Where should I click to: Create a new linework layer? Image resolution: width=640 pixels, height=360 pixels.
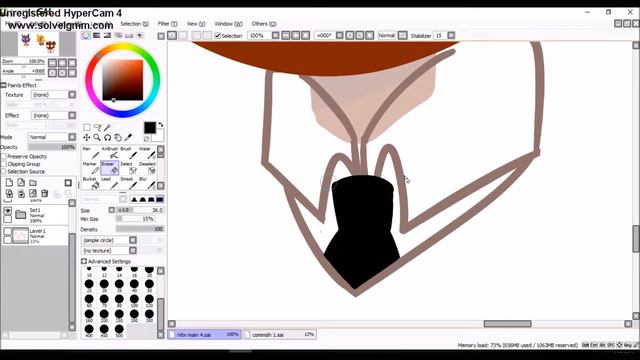point(21,182)
